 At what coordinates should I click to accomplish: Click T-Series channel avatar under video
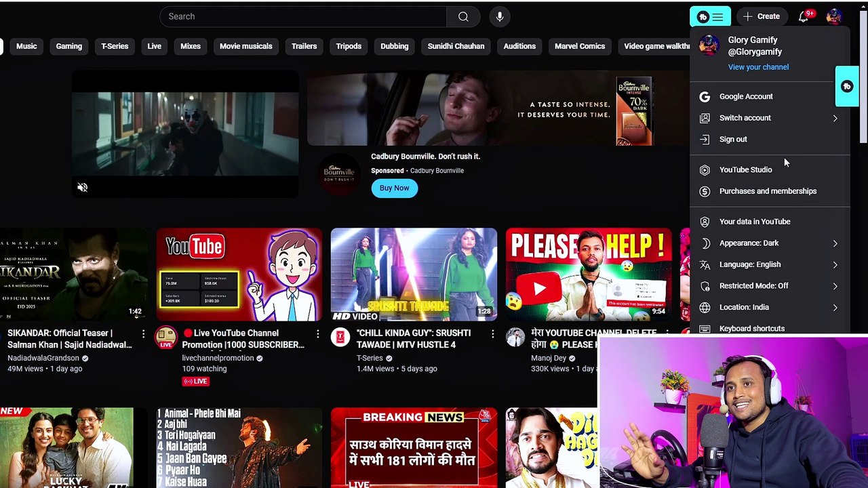point(340,337)
